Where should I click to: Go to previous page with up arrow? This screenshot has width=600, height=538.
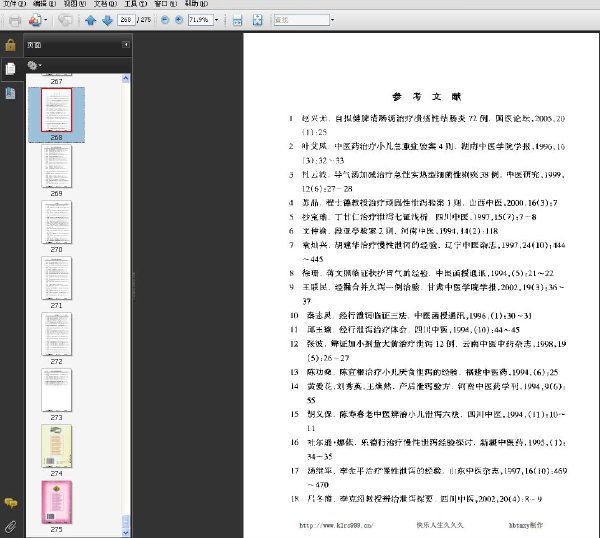point(91,20)
